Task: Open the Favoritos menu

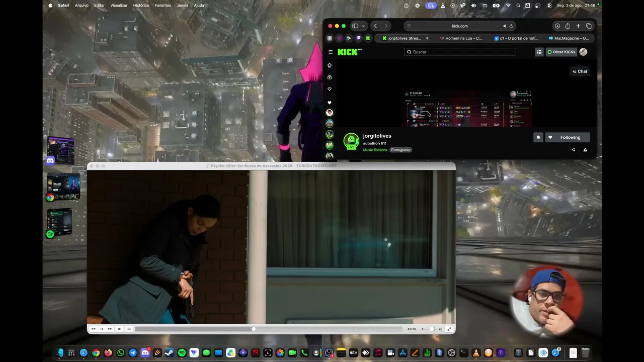Action: 163,6
